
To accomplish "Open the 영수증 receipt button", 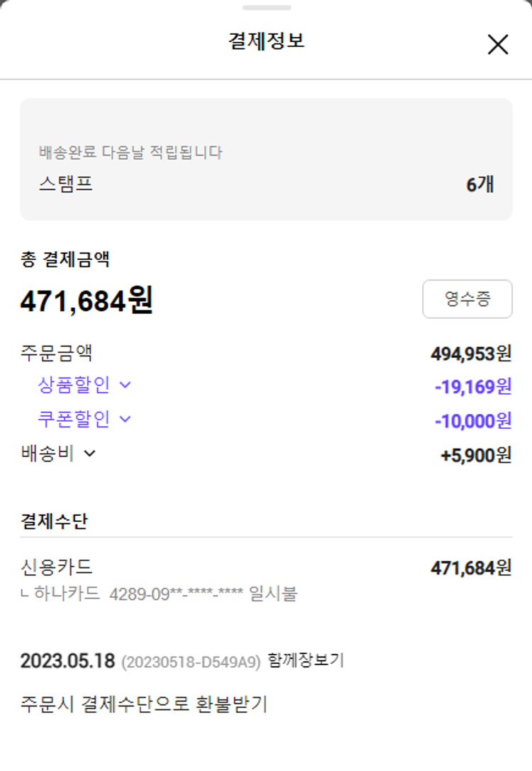I will [467, 299].
